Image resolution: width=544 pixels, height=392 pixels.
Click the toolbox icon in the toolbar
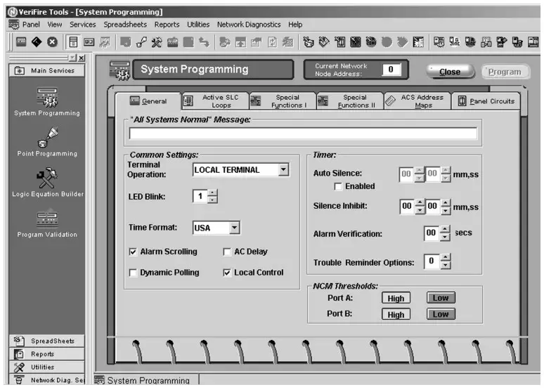[x=172, y=42]
